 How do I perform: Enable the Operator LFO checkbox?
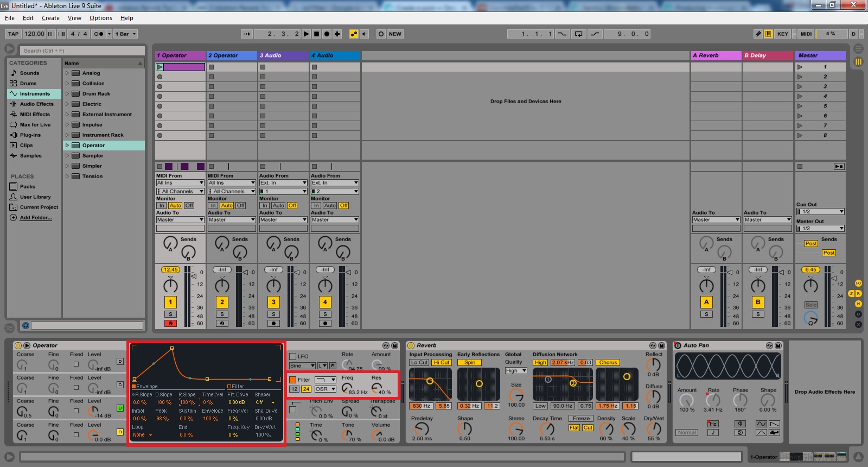pos(293,357)
